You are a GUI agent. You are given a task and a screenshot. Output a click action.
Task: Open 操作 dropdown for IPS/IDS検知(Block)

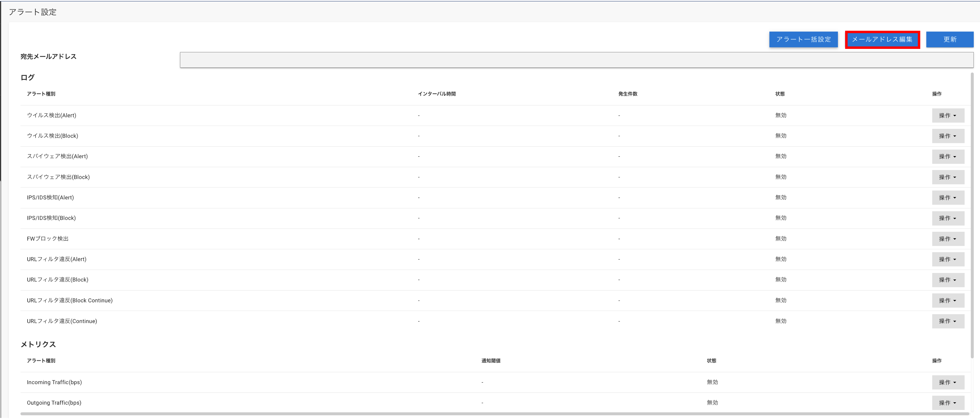coord(948,218)
